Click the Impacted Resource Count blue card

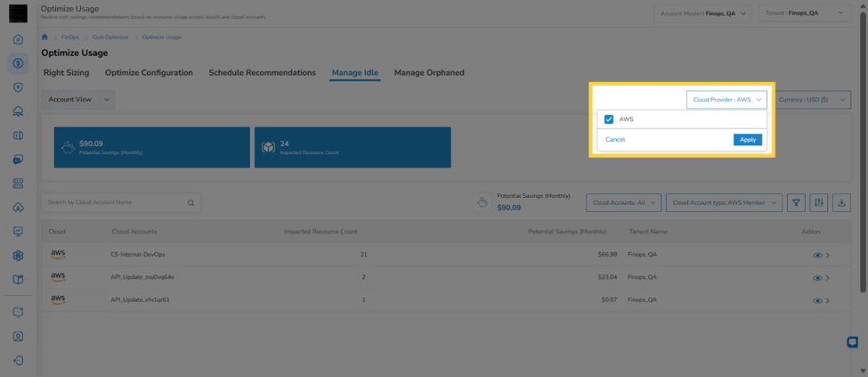click(353, 147)
